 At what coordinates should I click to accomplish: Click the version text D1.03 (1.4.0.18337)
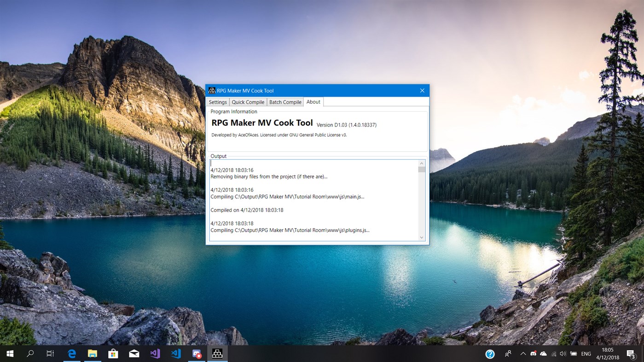347,125
